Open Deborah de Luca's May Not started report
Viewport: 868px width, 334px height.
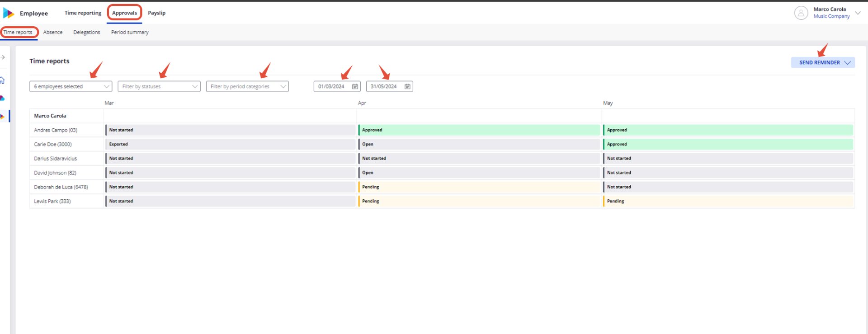pos(728,187)
